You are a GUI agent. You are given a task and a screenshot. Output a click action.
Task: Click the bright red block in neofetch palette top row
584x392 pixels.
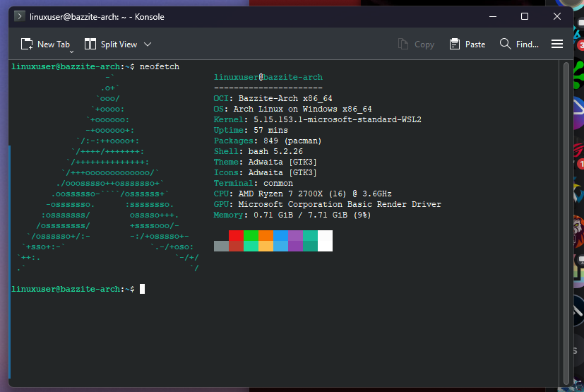tap(236, 235)
